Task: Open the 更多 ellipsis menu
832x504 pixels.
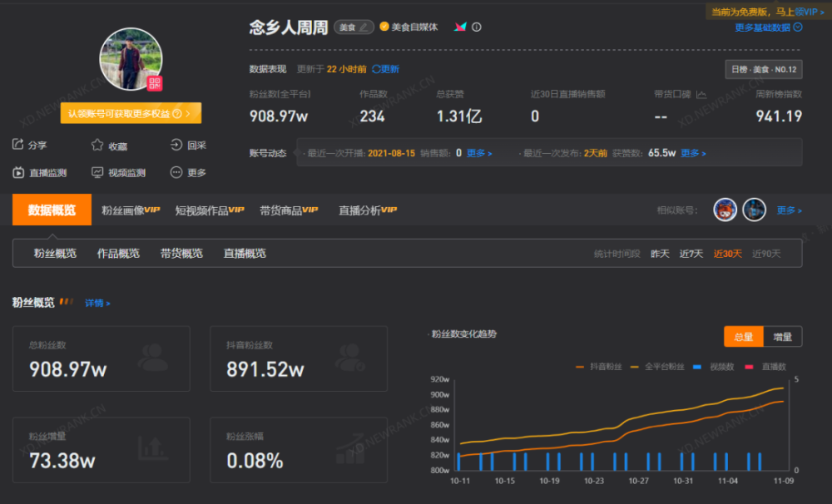Action: tap(176, 172)
